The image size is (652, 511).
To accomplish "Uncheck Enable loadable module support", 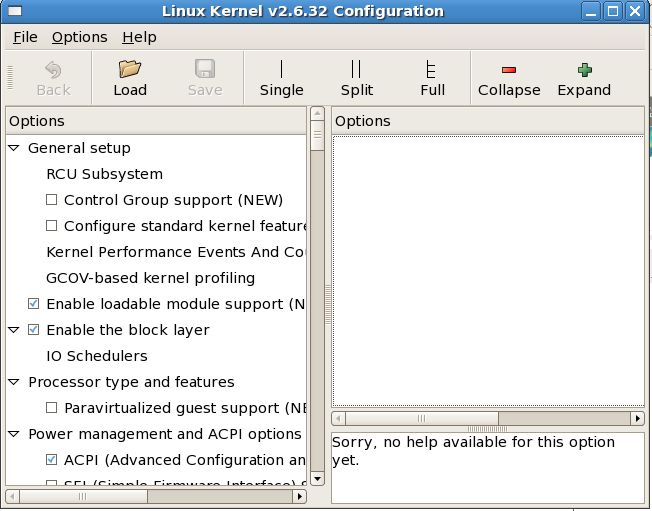I will (x=33, y=304).
